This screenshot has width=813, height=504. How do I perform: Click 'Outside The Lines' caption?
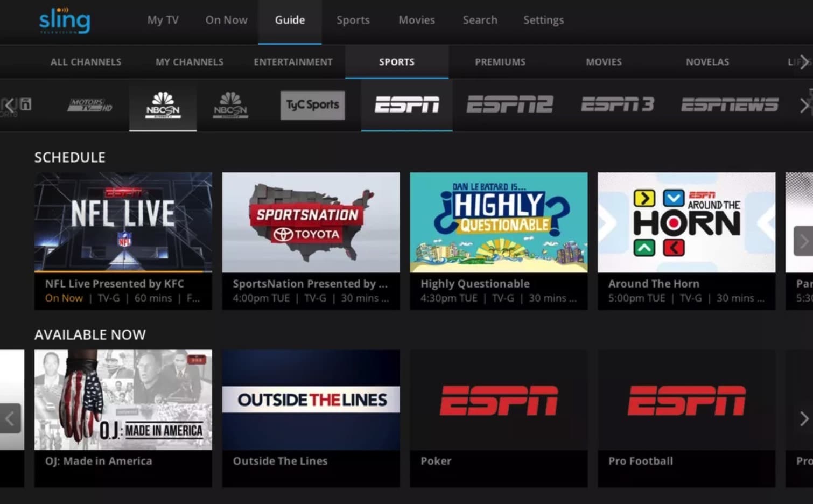point(281,461)
